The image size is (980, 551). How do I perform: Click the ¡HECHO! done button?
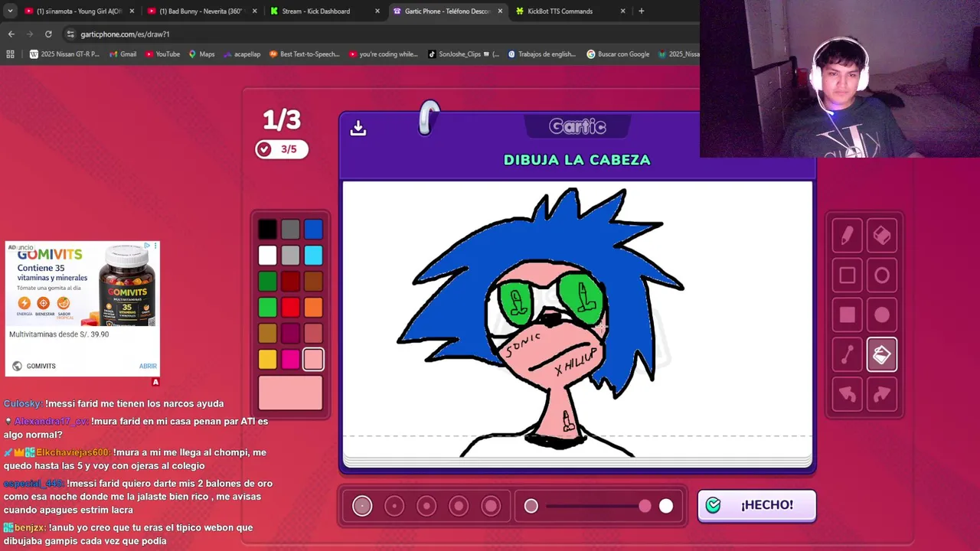coord(756,505)
